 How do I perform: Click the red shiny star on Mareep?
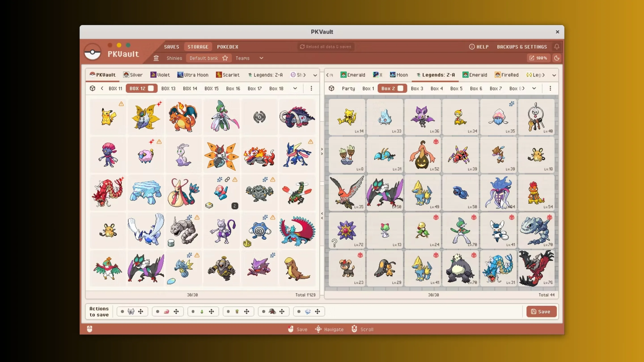(x=152, y=142)
